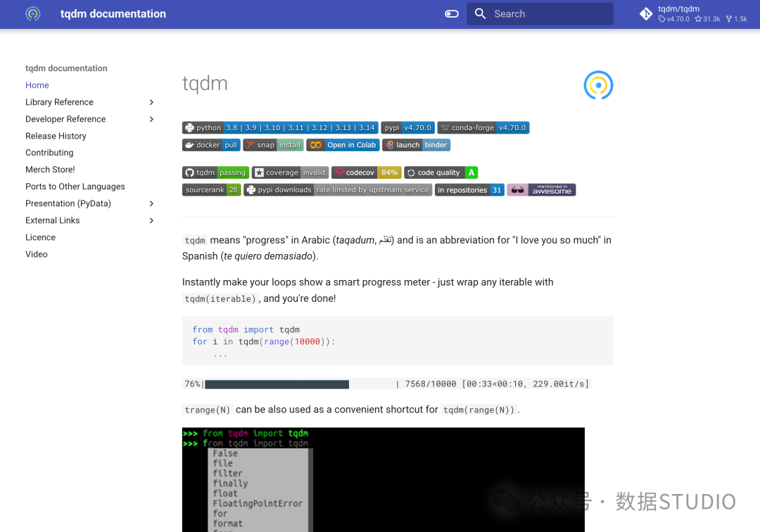Image resolution: width=760 pixels, height=532 pixels.
Task: Open Library Reference in the sidebar
Action: click(59, 102)
